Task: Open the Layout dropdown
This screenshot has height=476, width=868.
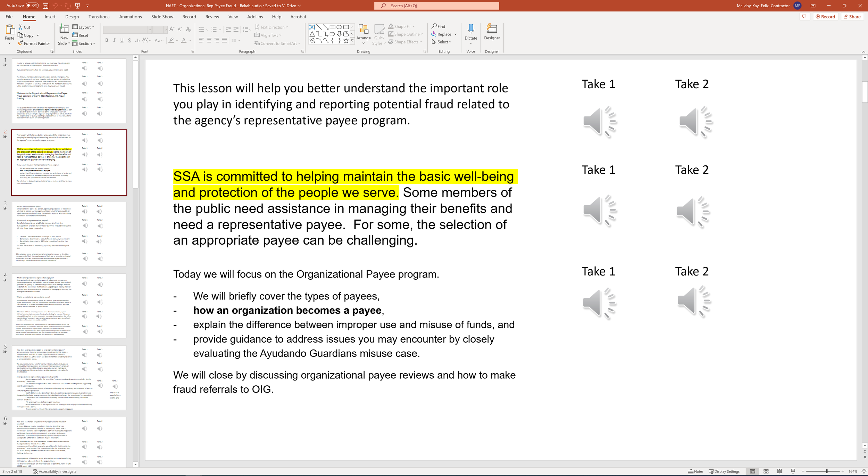Action: coord(83,27)
